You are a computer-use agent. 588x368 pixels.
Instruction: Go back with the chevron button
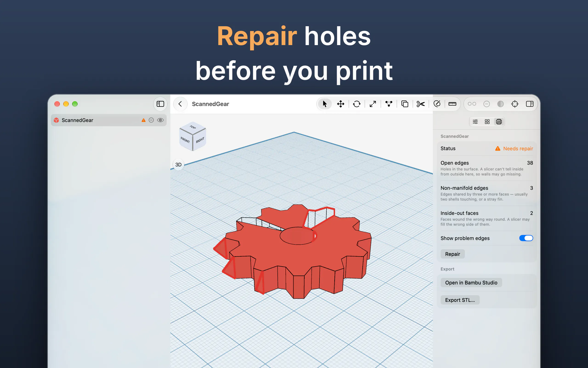click(x=180, y=104)
